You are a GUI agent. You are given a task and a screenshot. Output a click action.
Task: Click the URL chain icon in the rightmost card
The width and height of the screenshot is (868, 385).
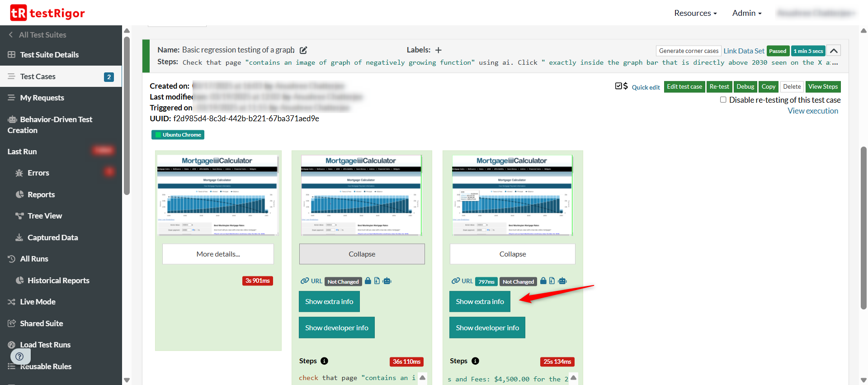(x=456, y=281)
